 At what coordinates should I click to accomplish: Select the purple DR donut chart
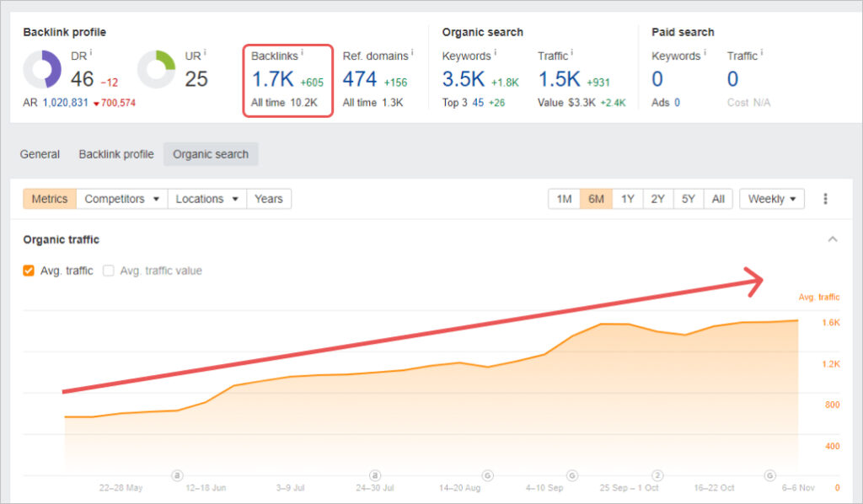41,70
